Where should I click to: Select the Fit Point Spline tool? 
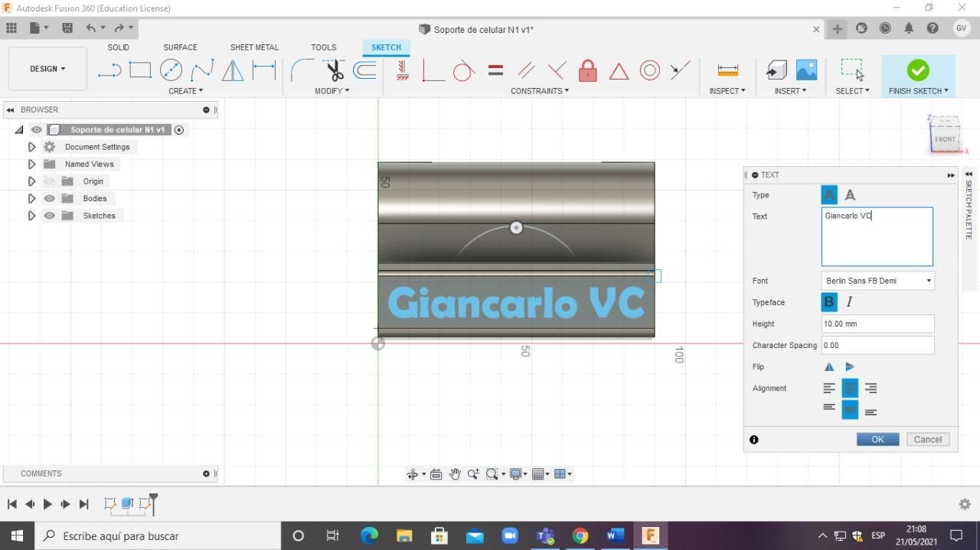tap(202, 70)
